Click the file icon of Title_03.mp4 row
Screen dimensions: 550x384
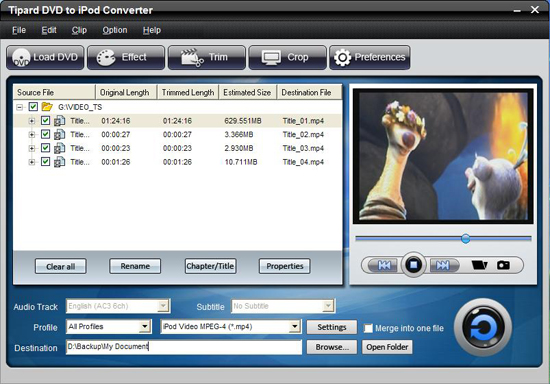pos(59,148)
